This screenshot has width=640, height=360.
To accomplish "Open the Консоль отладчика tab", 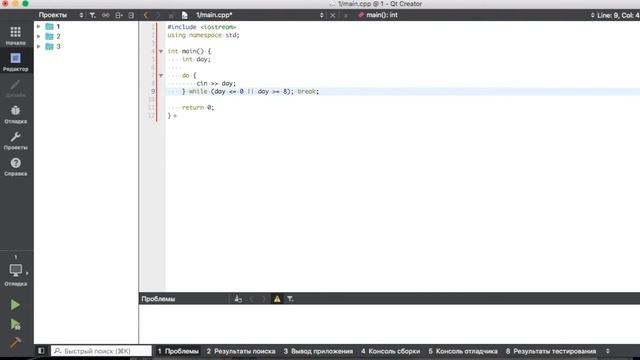I will 463,351.
